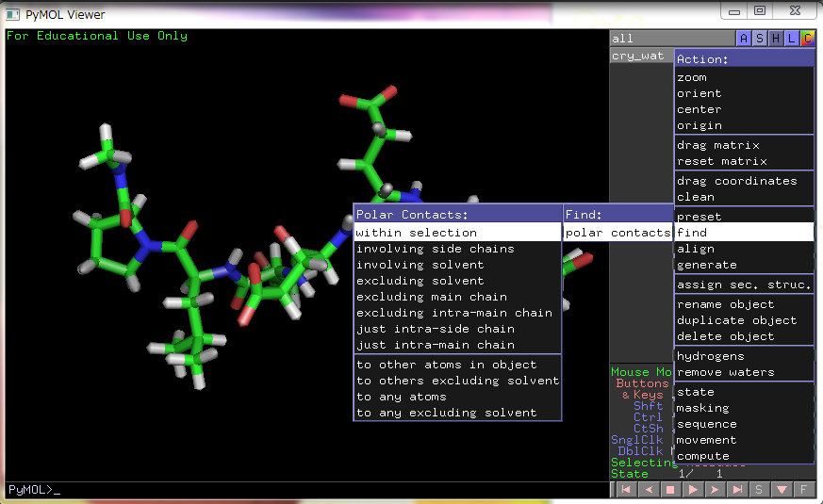Select within selection polar contacts
Screen dimensions: 823x504
click(457, 233)
